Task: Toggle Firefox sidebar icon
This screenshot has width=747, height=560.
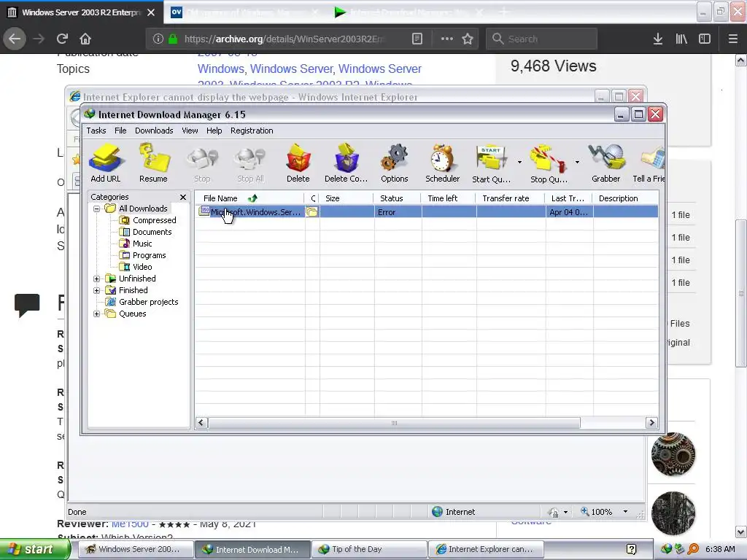Action: pyautogui.click(x=705, y=39)
